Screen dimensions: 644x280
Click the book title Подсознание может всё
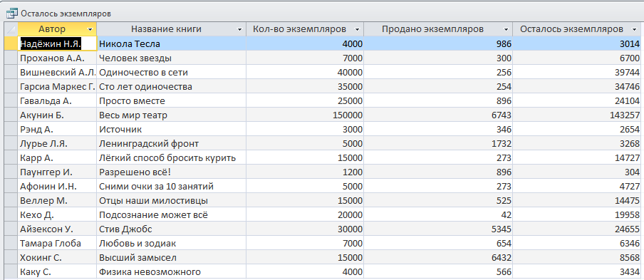click(154, 214)
